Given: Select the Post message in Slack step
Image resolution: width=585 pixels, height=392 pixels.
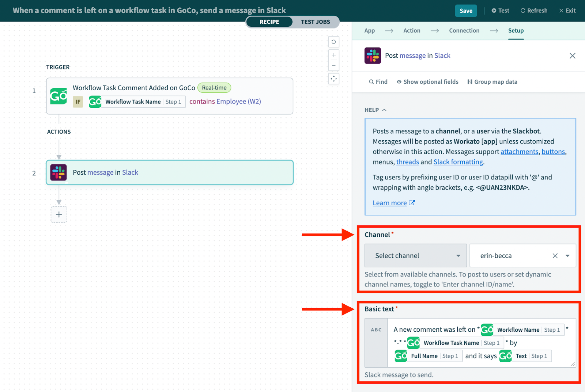Looking at the screenshot, I should pos(170,172).
